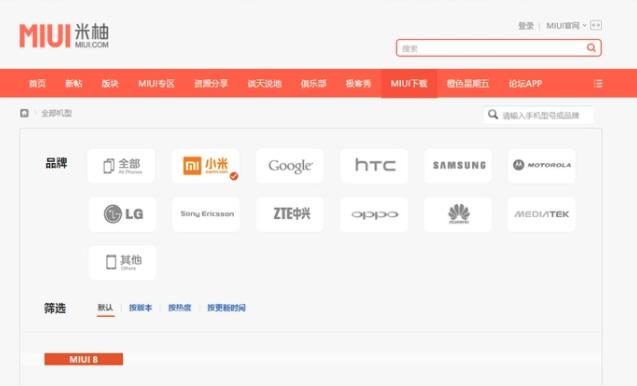Select the 全部 All Phones brand tile
Screen dimensions: 637x386
click(x=121, y=166)
